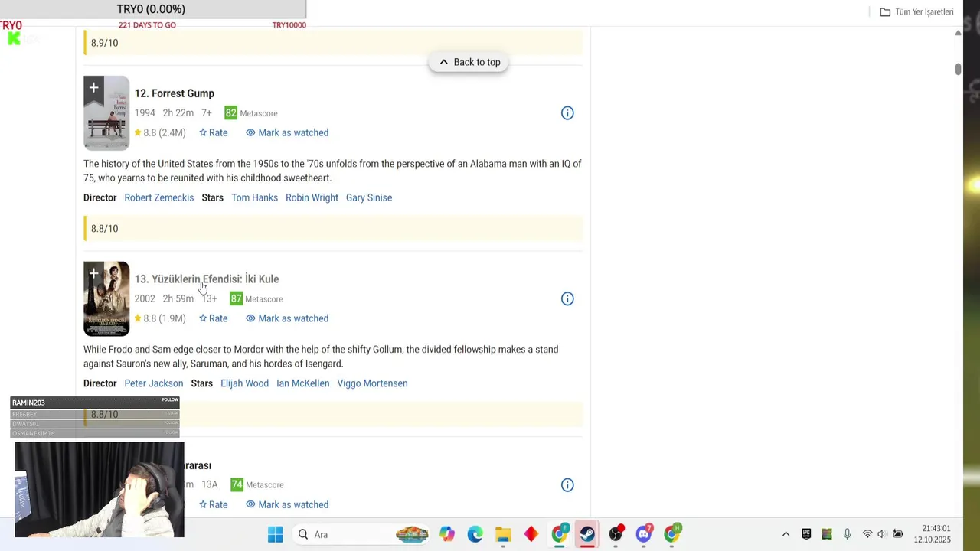Click RAMIN203 follow notification overlay
This screenshot has width=980, height=551.
point(95,402)
